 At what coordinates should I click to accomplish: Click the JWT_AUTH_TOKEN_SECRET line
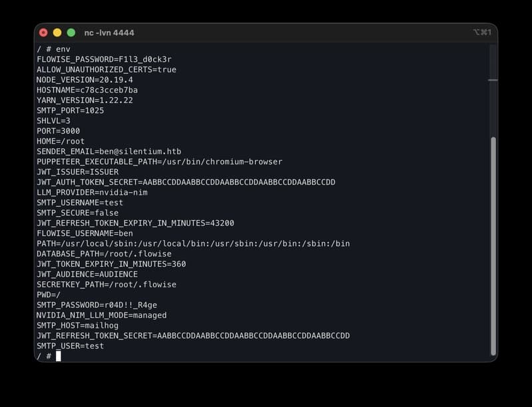tap(186, 182)
